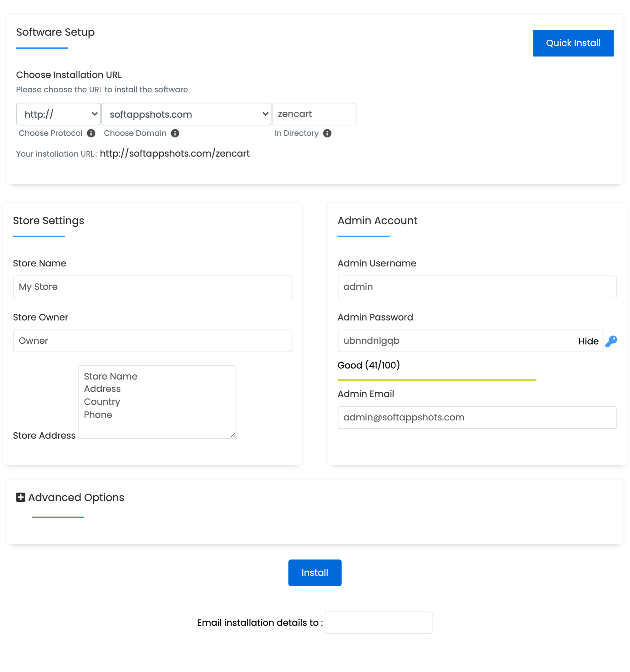The image size is (630, 672).
Task: Click the Install button
Action: click(314, 572)
